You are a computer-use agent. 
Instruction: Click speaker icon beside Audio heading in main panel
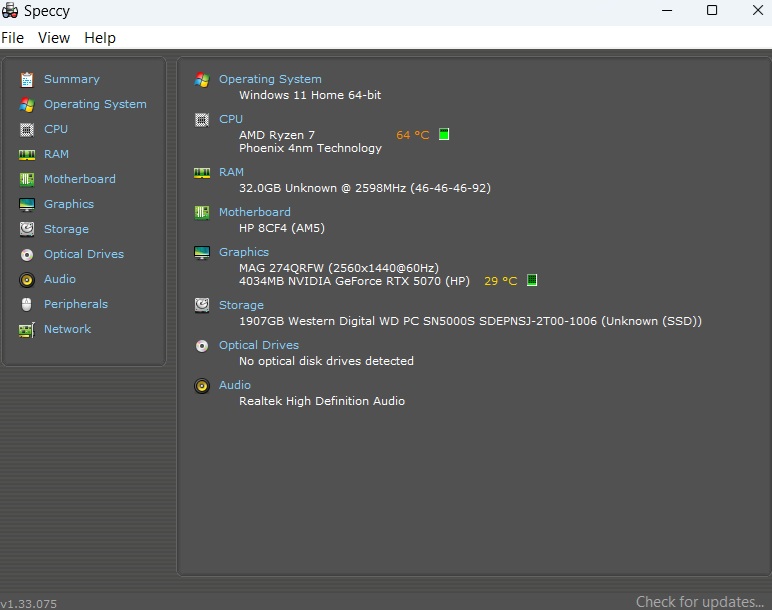click(202, 385)
